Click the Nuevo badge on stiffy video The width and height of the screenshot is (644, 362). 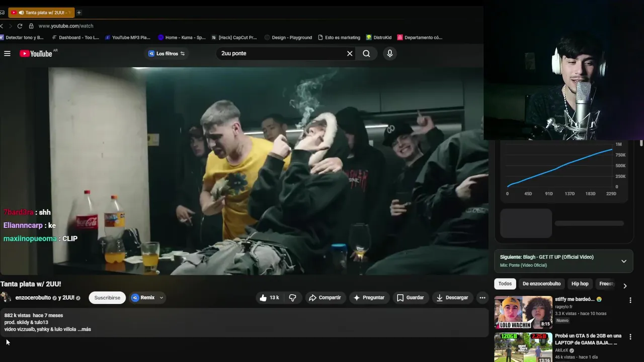(562, 320)
